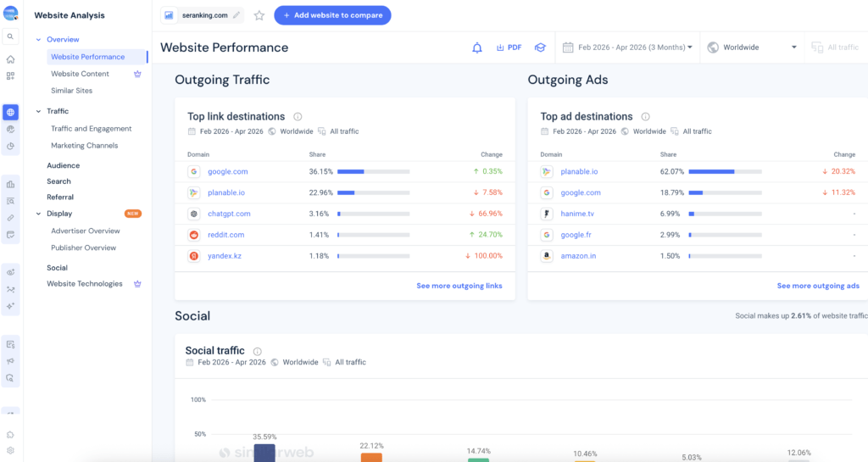This screenshot has width=868, height=462.
Task: Open the home icon in left rail
Action: tap(10, 59)
